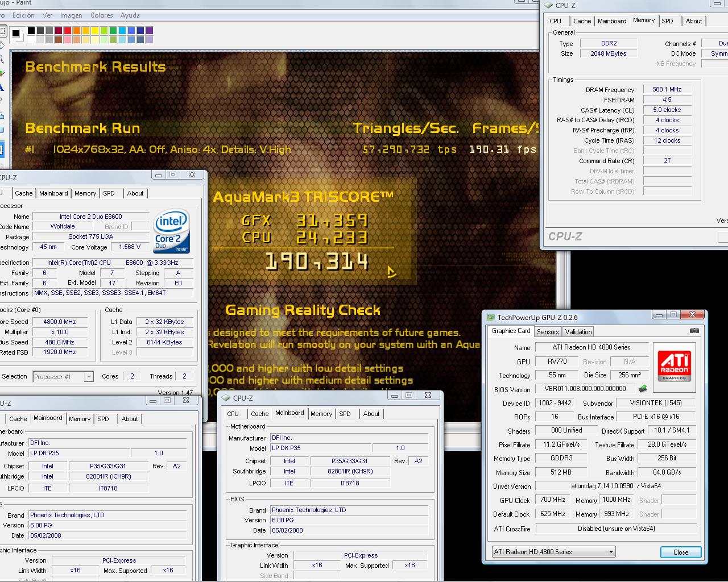
Task: Click the ATI CrossFire status field
Action: click(x=616, y=529)
